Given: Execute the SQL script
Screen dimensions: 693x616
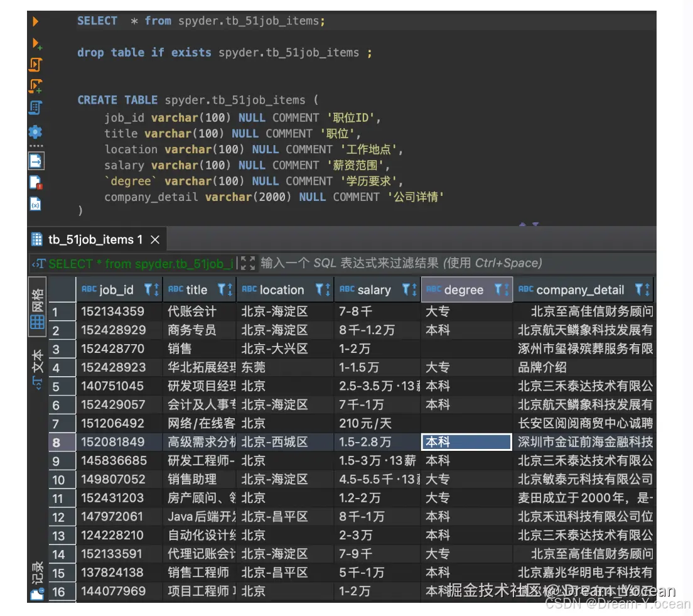Looking at the screenshot, I should point(35,65).
